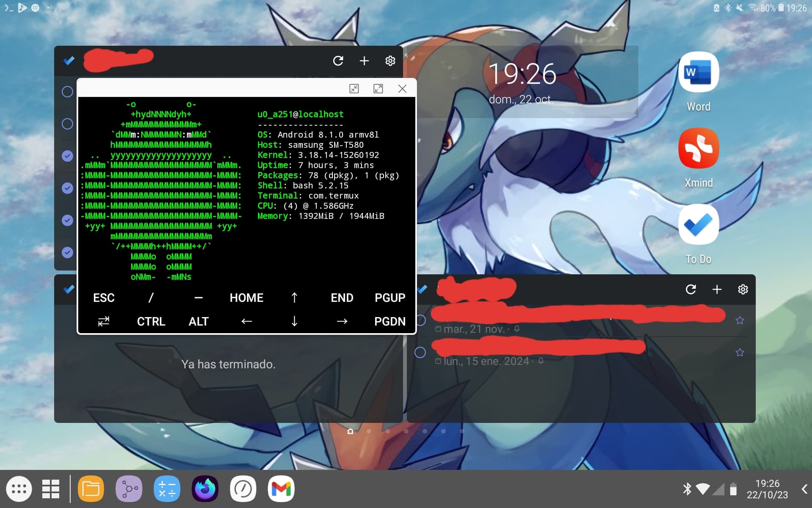
Task: Open settings of lower-right To Do widget
Action: 743,289
